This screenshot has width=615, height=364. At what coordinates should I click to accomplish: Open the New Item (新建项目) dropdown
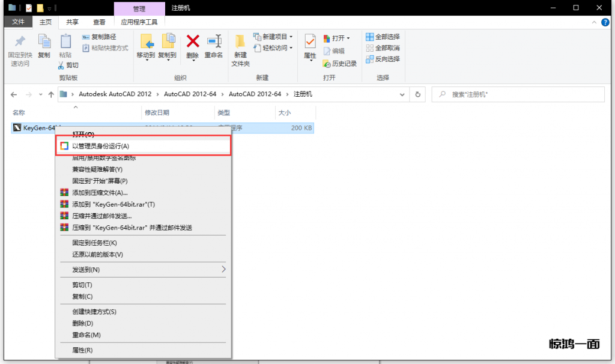273,37
